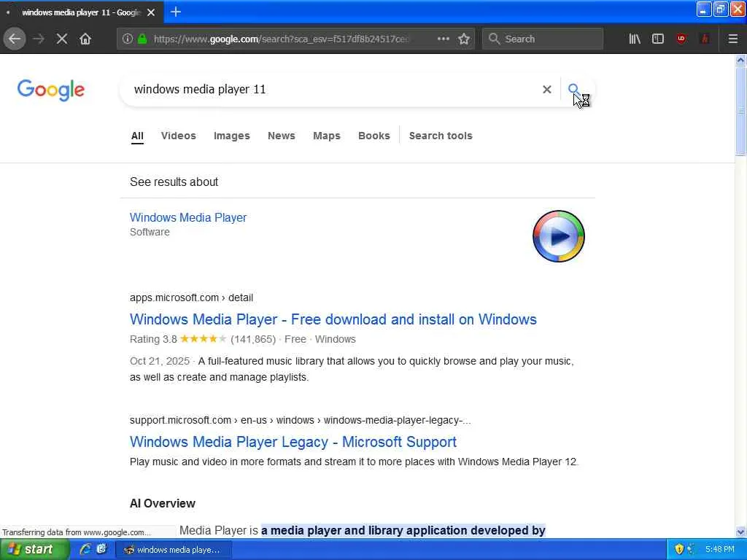This screenshot has width=747, height=560.
Task: Bookmark this page with star icon
Action: tap(464, 39)
